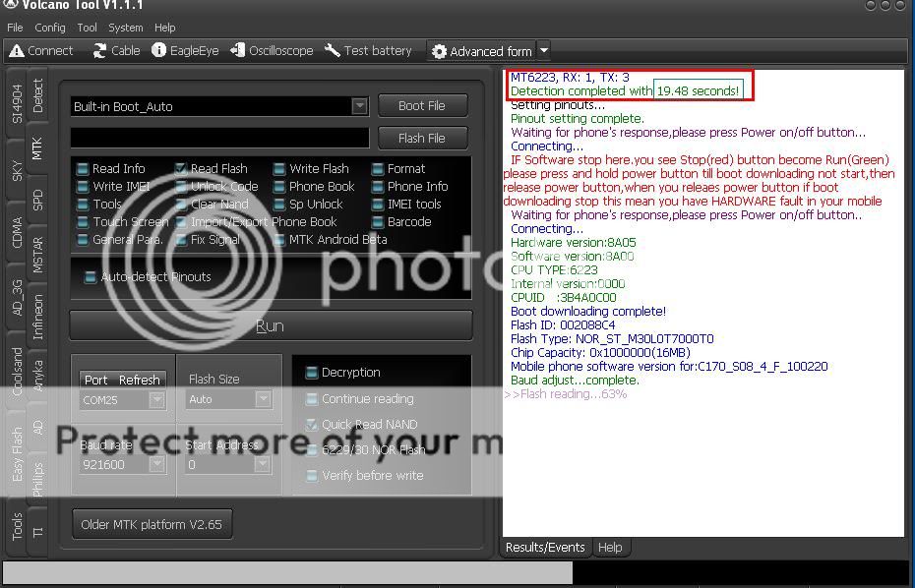This screenshot has width=915, height=588.
Task: Open the Help menu
Action: pos(164,28)
